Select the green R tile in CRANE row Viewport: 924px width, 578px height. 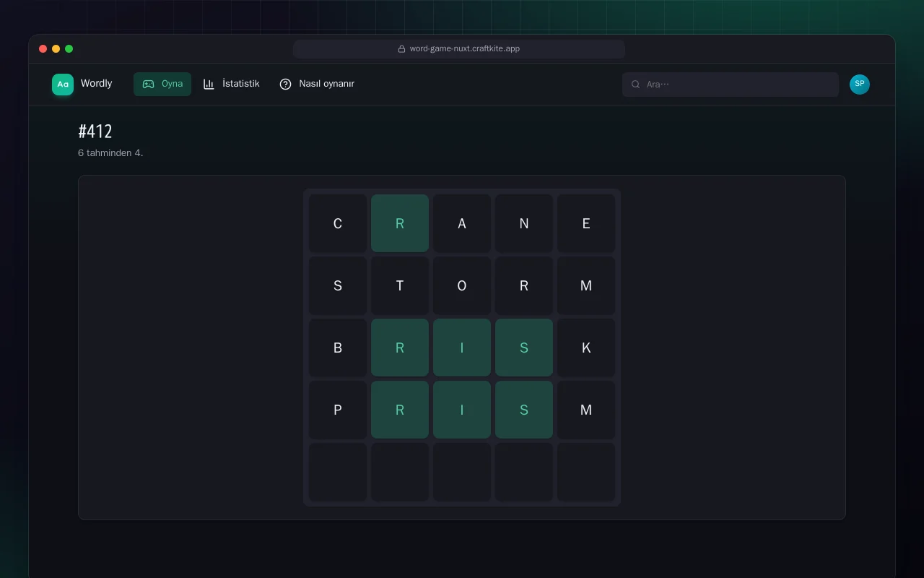400,223
